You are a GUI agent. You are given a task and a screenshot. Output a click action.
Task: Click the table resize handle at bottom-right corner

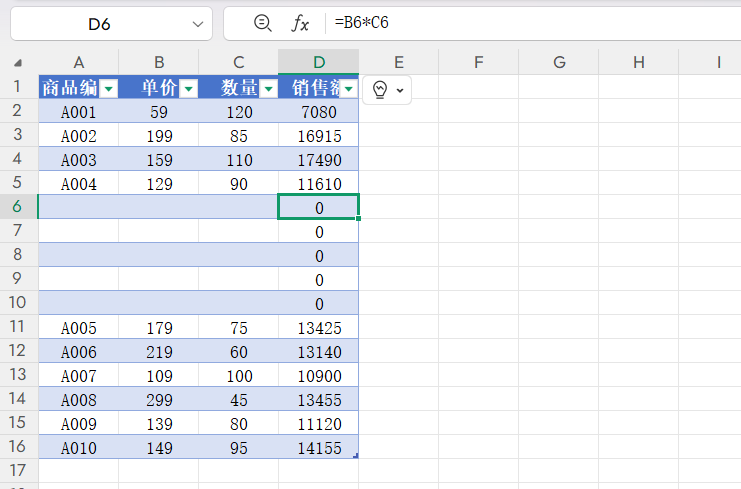(x=356, y=457)
